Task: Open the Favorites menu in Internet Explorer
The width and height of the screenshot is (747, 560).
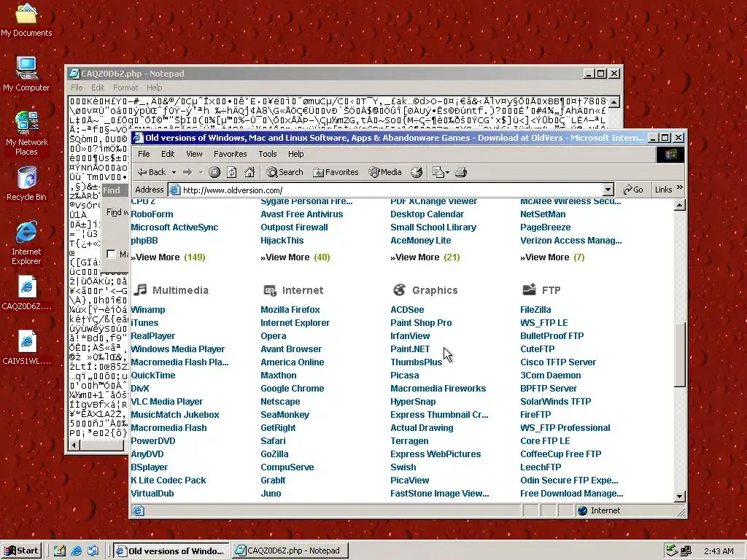Action: click(230, 154)
